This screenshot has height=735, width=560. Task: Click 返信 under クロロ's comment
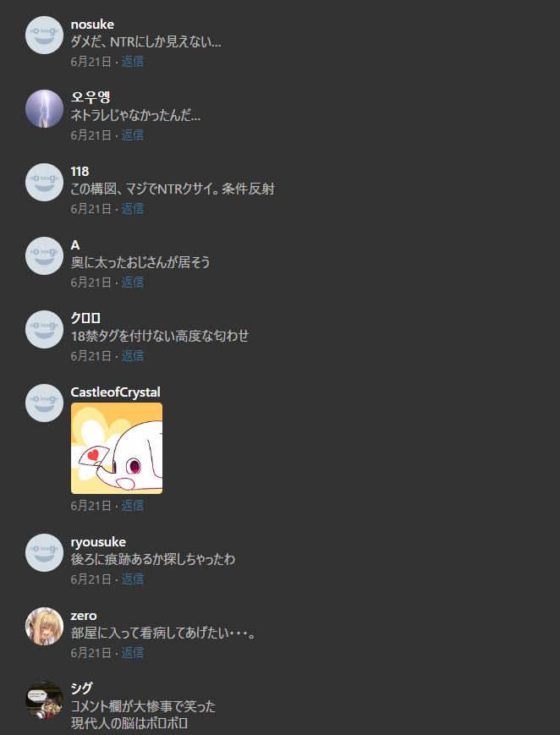tap(133, 356)
